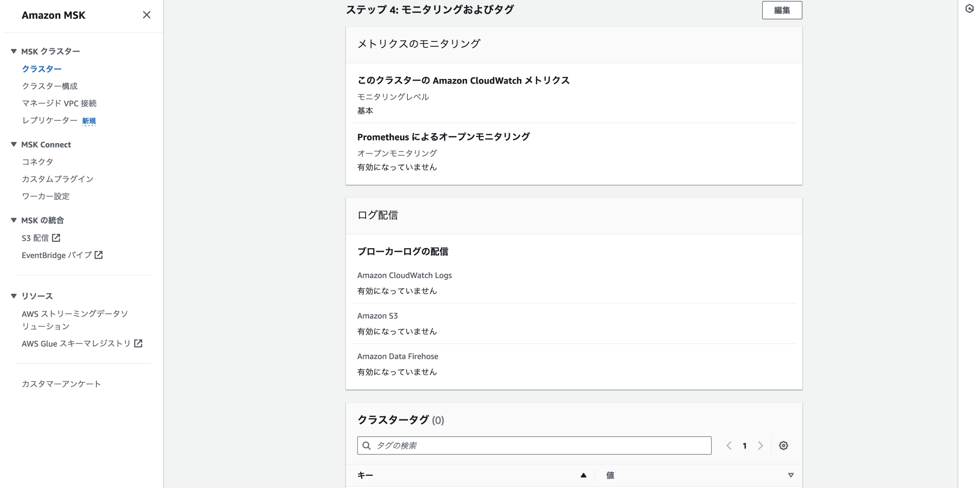Click the tag table settings gear icon
This screenshot has width=980, height=488.
point(783,445)
